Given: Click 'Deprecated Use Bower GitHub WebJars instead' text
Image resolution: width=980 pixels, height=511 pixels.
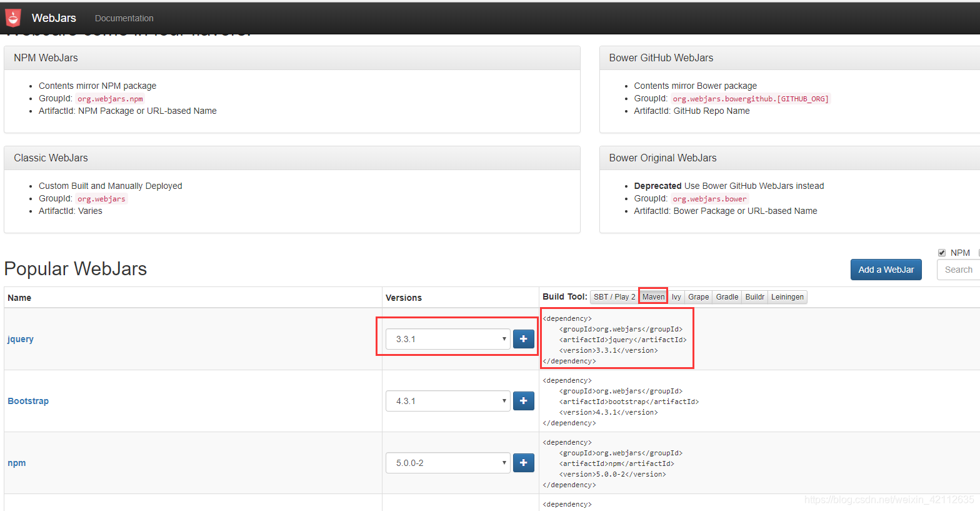Looking at the screenshot, I should 729,186.
